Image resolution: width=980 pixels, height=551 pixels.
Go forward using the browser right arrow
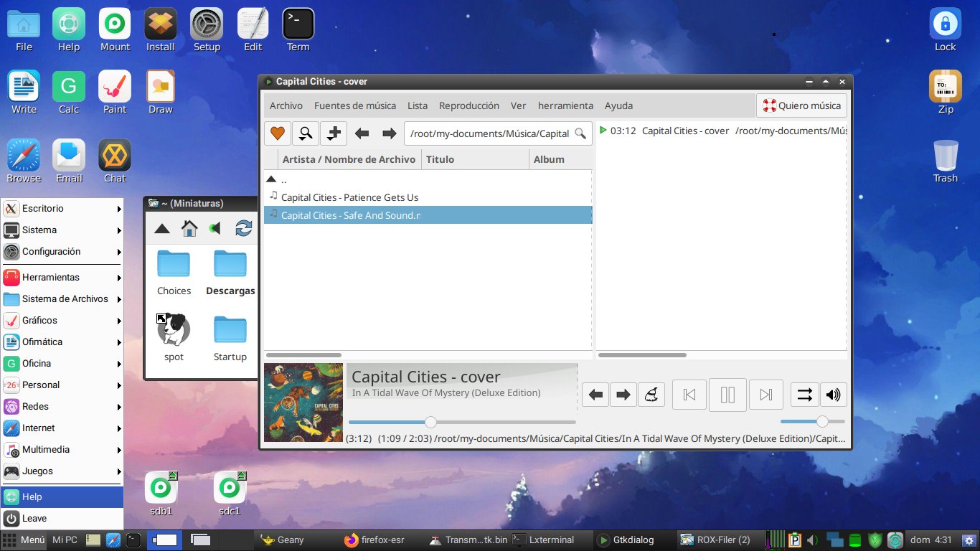pos(389,133)
